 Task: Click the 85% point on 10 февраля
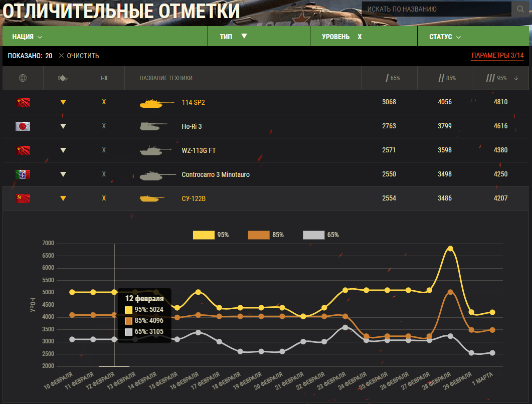tap(72, 315)
